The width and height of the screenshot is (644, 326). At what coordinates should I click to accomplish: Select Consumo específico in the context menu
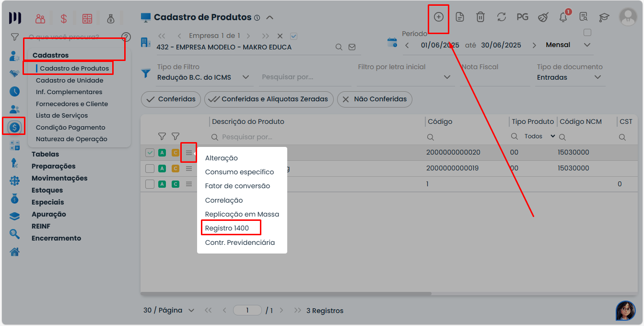pyautogui.click(x=240, y=172)
